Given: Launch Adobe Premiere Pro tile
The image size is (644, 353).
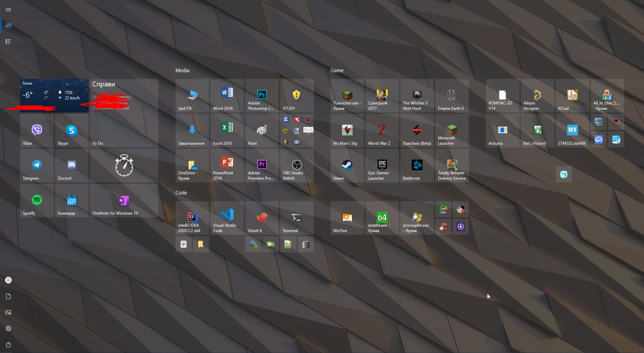Looking at the screenshot, I should tap(262, 166).
